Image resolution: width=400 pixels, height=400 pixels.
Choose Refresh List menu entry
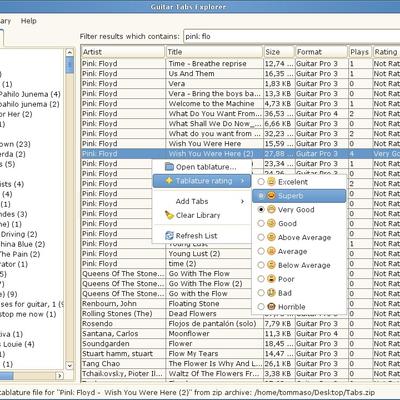(x=202, y=236)
